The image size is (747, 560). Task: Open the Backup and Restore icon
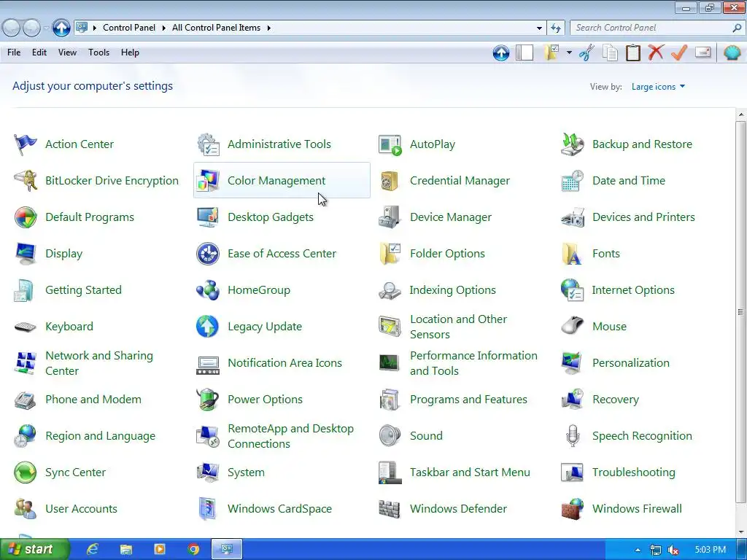pyautogui.click(x=572, y=144)
